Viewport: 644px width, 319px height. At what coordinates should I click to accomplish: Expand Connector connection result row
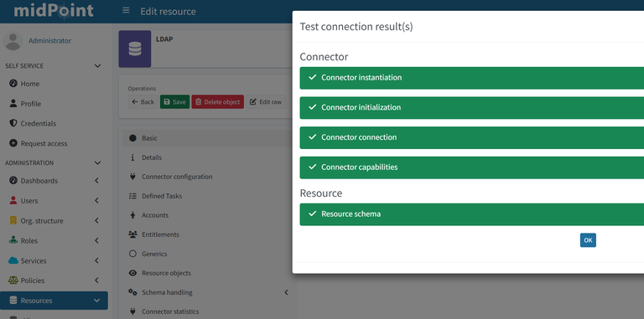coord(471,137)
